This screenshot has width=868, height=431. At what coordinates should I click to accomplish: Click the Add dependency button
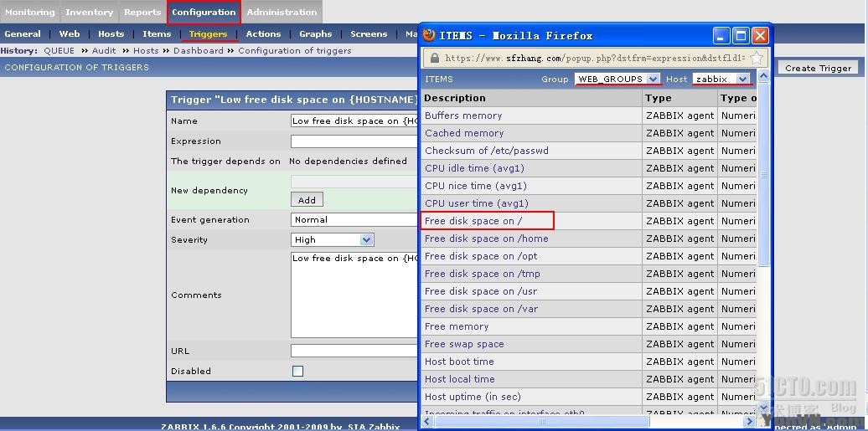pos(307,200)
